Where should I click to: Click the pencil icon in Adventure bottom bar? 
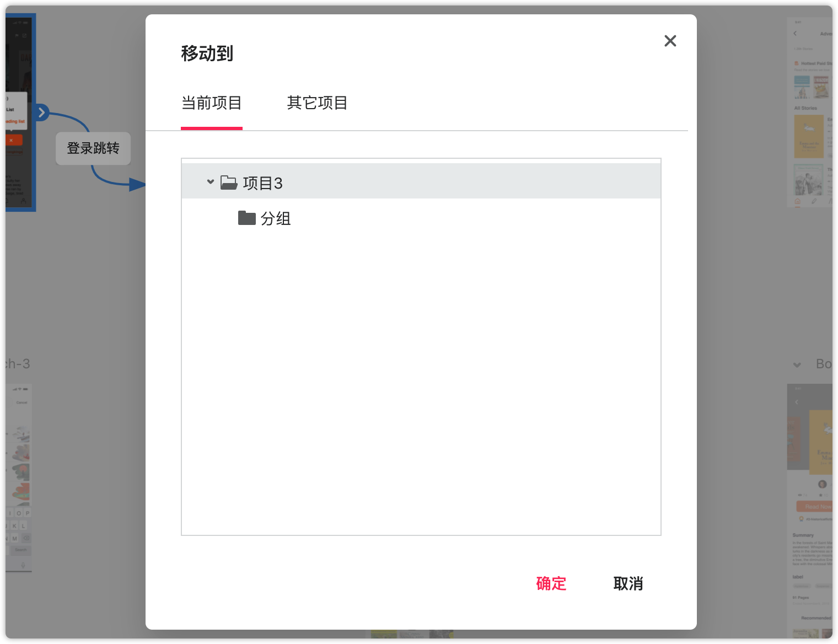point(814,202)
